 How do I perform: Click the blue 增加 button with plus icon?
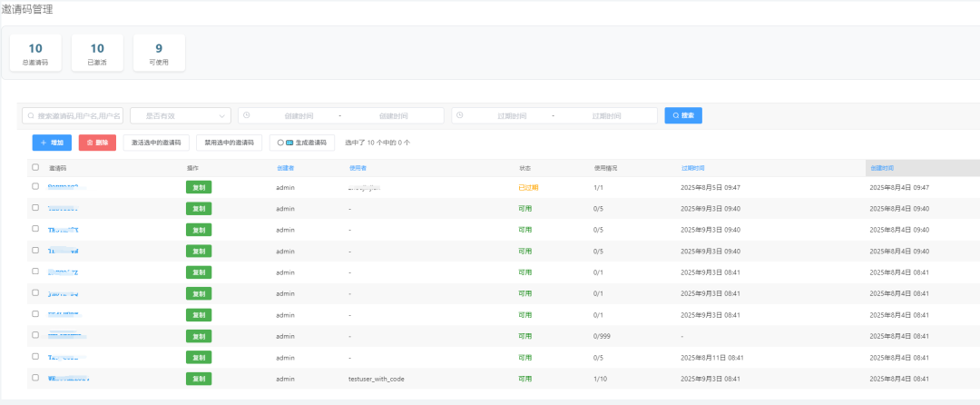(x=52, y=143)
